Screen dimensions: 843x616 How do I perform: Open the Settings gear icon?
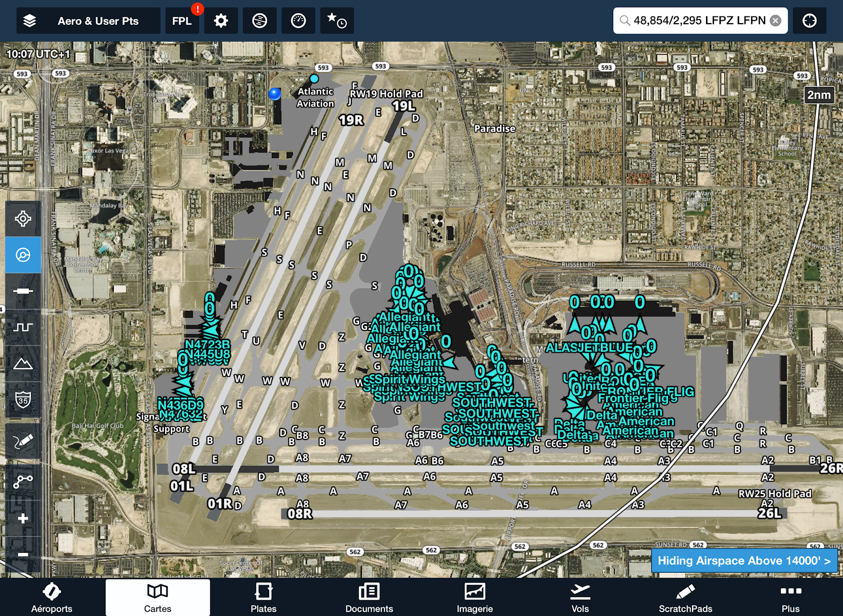(221, 21)
